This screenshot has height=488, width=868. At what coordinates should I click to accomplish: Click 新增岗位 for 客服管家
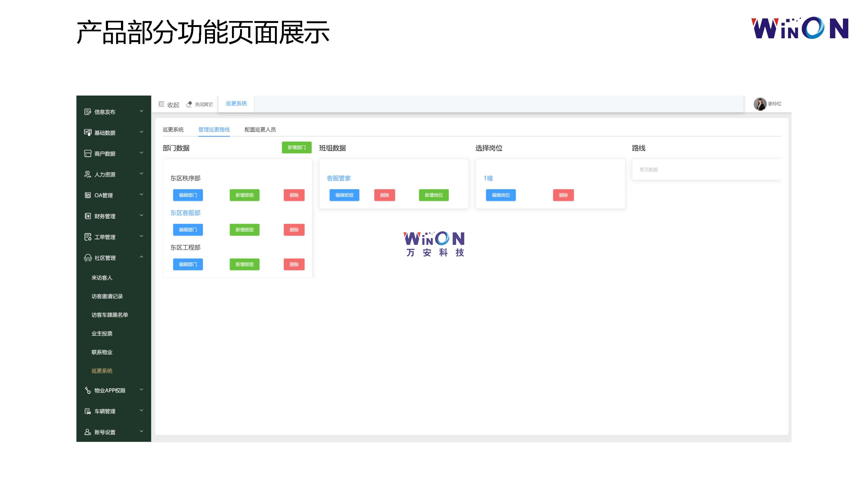(434, 195)
